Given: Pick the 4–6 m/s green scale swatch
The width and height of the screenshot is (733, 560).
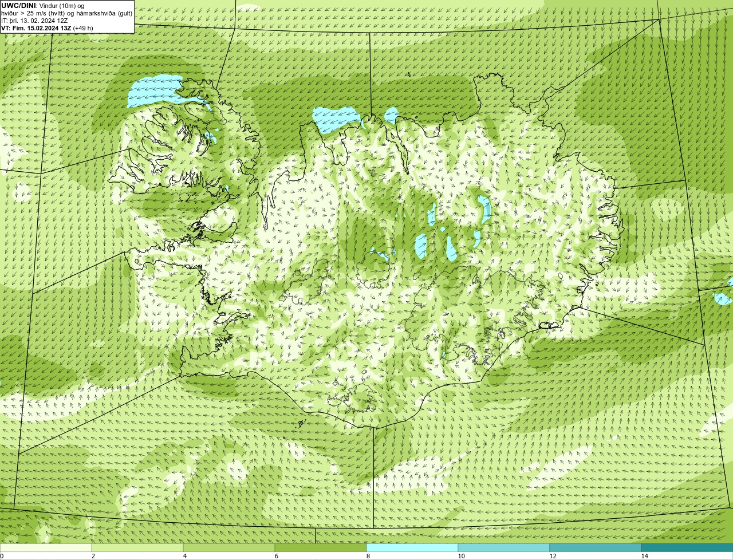Looking at the screenshot, I should pos(229,547).
